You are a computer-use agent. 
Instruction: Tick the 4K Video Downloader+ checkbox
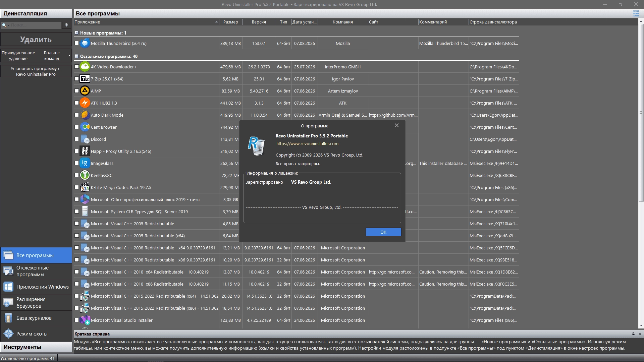point(76,67)
